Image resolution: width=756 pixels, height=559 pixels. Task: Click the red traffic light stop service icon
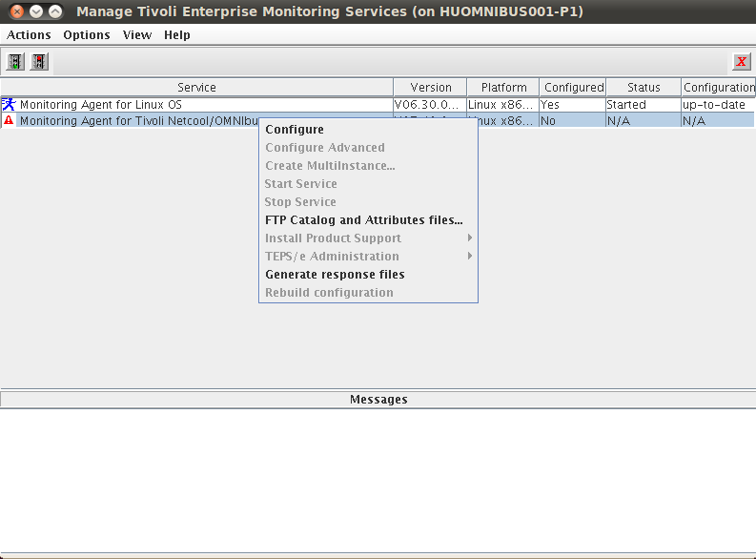39,62
